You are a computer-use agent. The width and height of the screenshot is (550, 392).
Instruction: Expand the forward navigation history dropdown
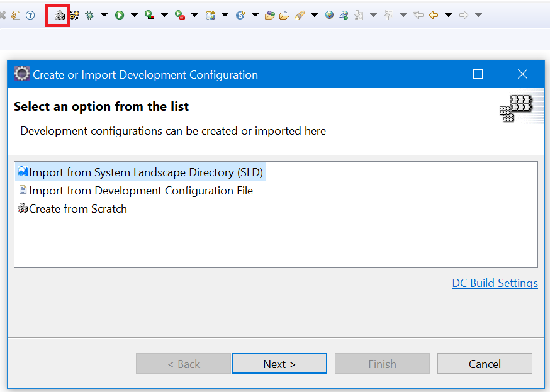pyautogui.click(x=478, y=15)
